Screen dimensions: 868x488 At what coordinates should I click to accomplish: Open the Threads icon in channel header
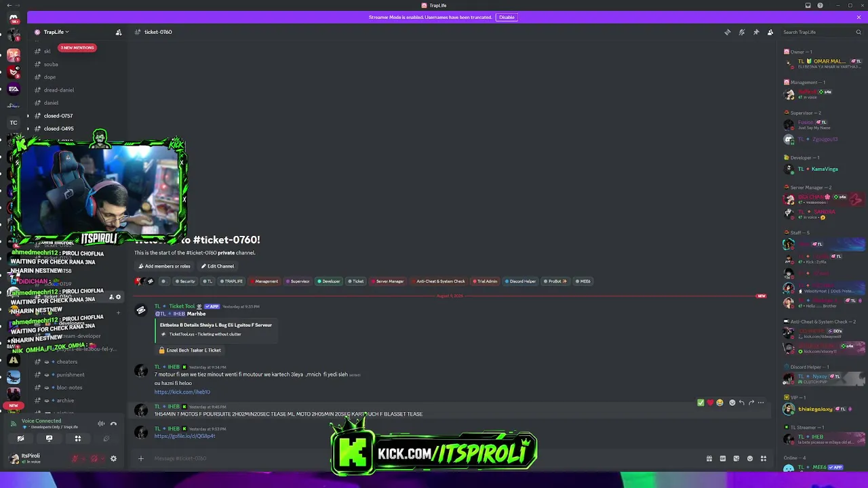(x=728, y=32)
